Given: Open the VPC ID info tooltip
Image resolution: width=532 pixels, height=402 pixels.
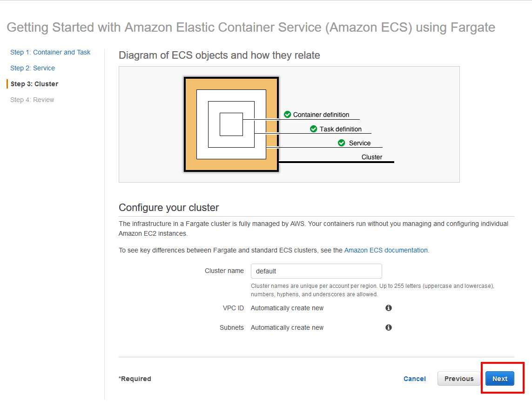Looking at the screenshot, I should point(389,307).
